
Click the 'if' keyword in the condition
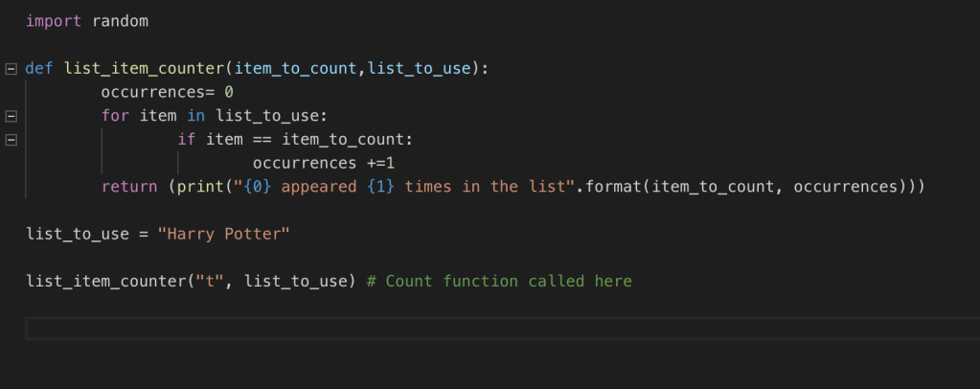click(x=186, y=140)
